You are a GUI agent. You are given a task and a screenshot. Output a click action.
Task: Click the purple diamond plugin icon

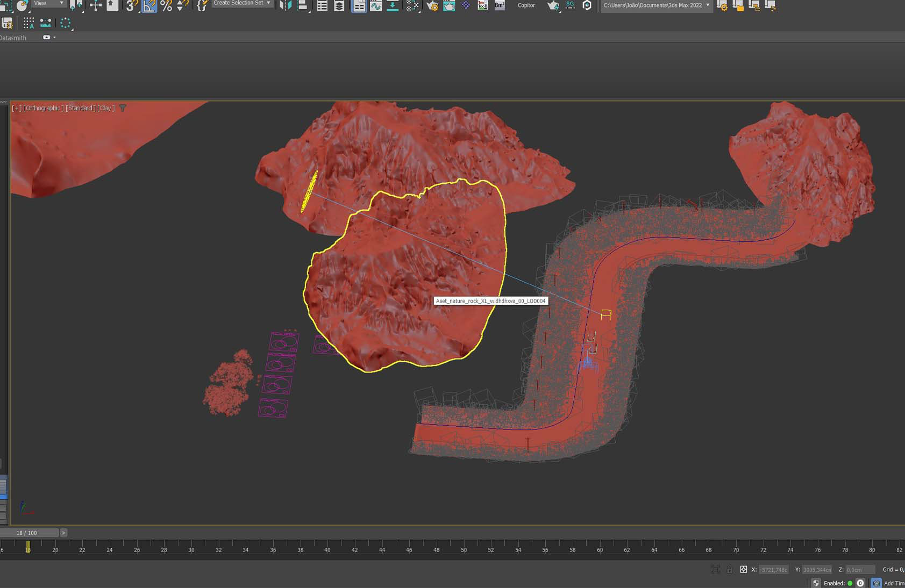point(466,5)
